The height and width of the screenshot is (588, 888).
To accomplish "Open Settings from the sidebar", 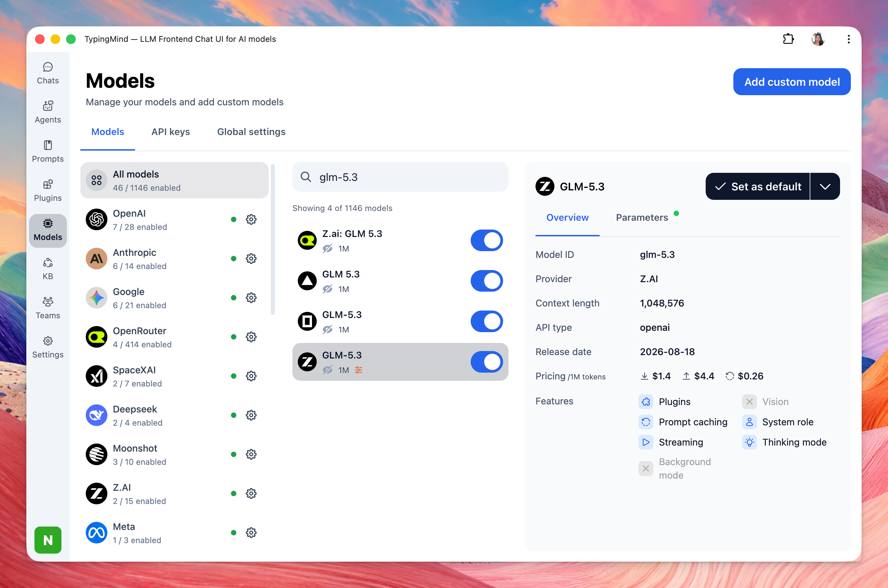I will [48, 348].
